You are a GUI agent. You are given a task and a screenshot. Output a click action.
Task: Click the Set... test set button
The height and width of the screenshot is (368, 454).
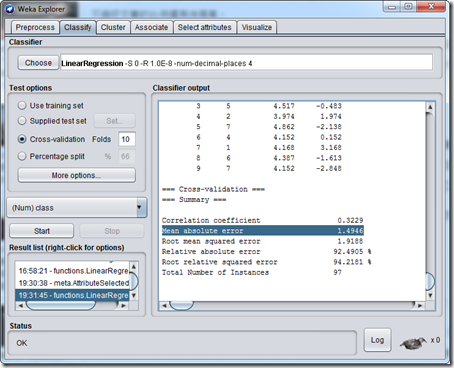coord(114,121)
